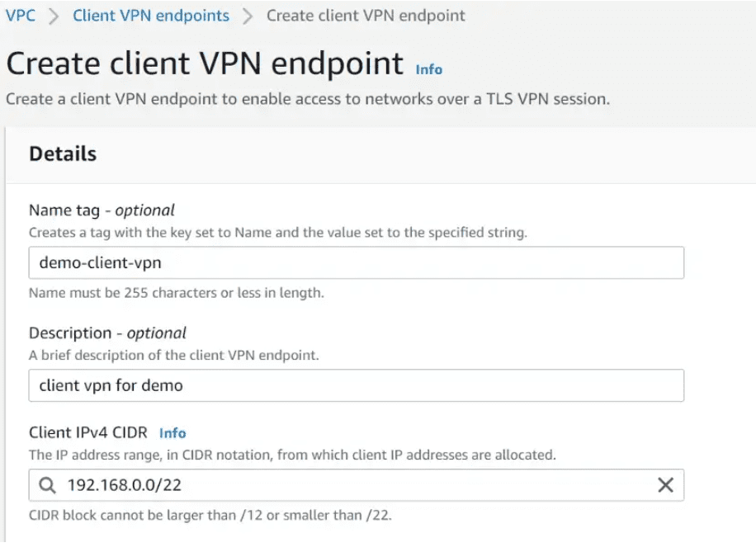Click the chevron after Client VPN endpoints
Image resolution: width=756 pixels, height=552 pixels.
248,16
